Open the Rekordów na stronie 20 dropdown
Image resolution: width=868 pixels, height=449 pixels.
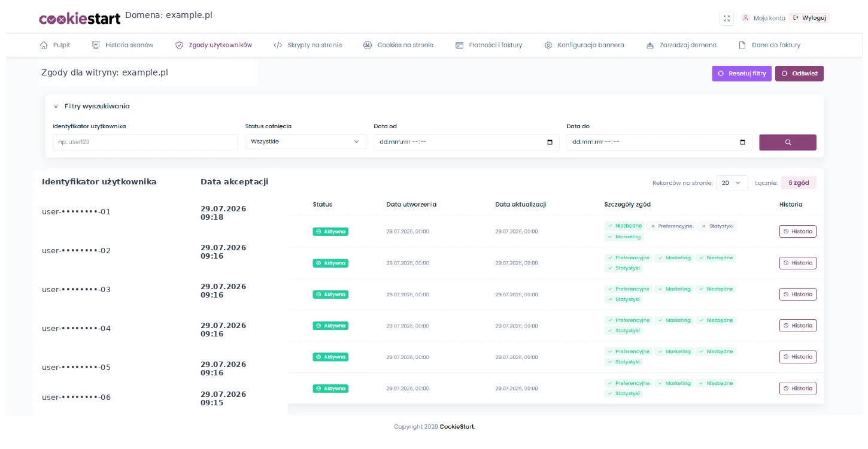tap(732, 183)
